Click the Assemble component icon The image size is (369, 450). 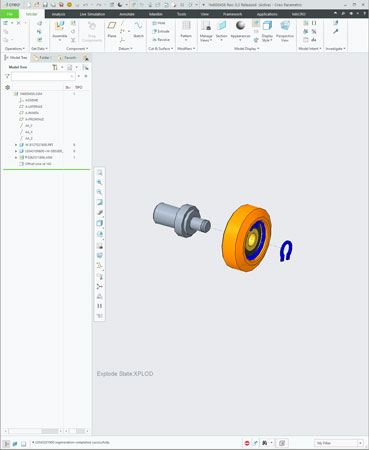click(60, 26)
